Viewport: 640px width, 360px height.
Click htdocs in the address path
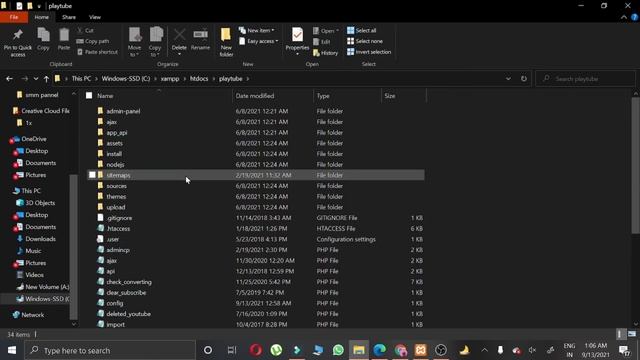point(199,78)
